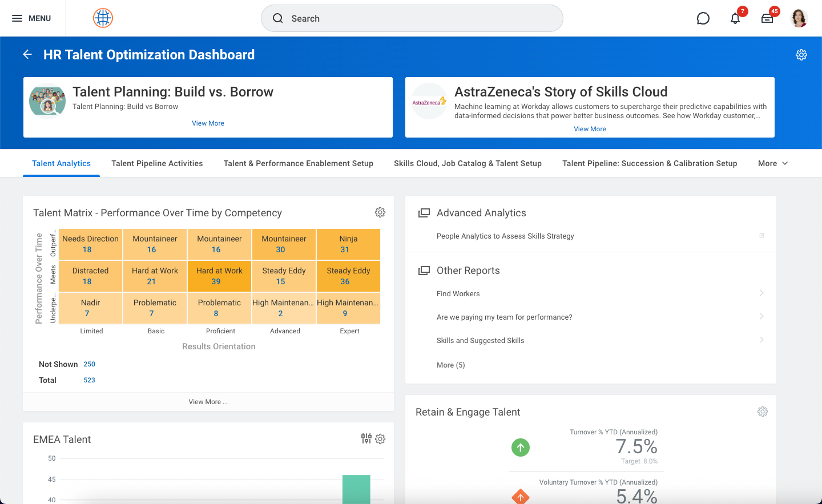Viewport: 822px width, 504px height.
Task: Click the Hard at Work 39 matrix cell
Action: 219,276
